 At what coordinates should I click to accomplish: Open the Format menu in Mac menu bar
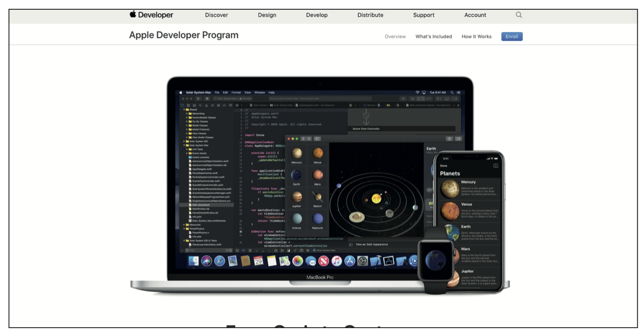236,93
